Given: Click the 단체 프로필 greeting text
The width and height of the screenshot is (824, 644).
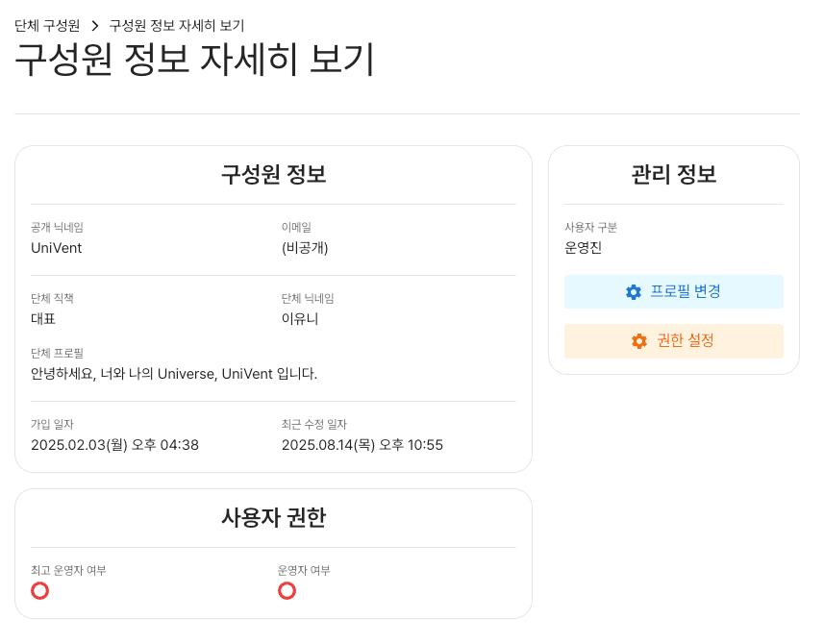Looking at the screenshot, I should pos(174,373).
